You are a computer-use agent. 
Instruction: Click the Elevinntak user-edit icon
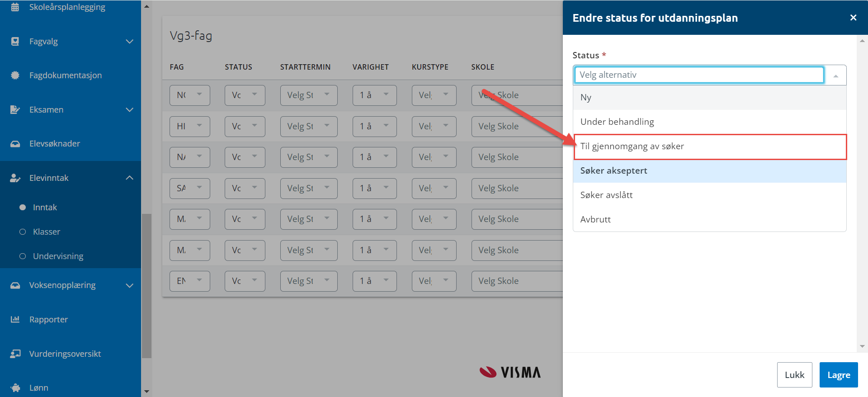pos(15,178)
